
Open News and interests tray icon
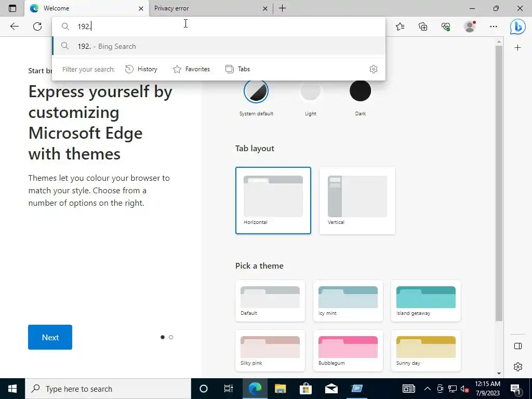point(409,389)
